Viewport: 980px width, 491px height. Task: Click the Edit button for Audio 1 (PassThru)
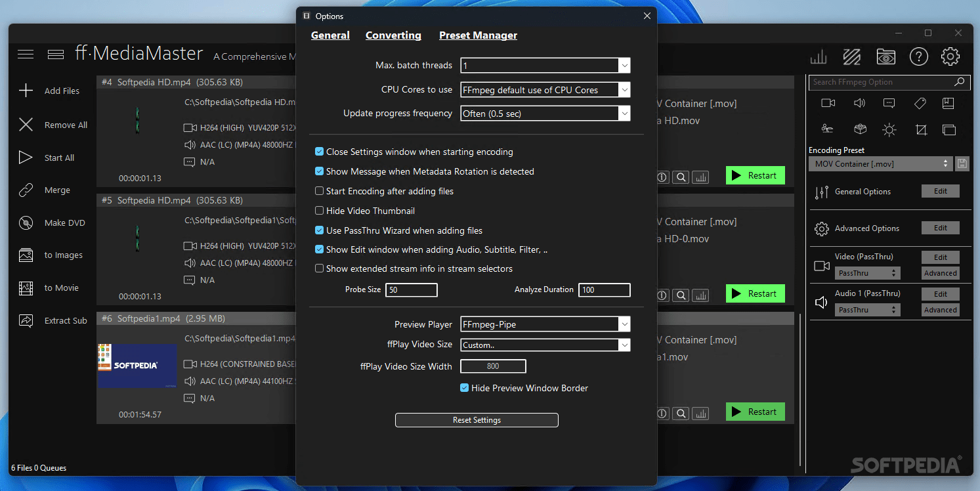point(941,294)
